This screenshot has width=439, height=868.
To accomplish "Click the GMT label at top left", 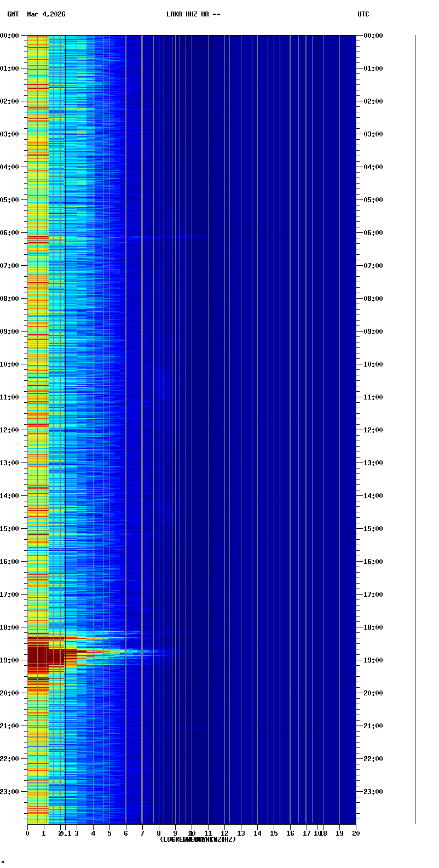I will pos(13,14).
